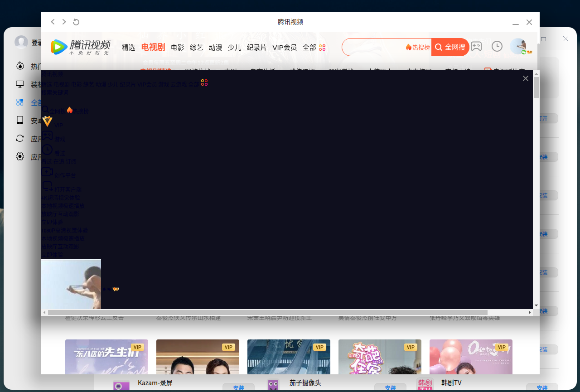Click the user avatar in top right
580x392 pixels.
(x=518, y=46)
